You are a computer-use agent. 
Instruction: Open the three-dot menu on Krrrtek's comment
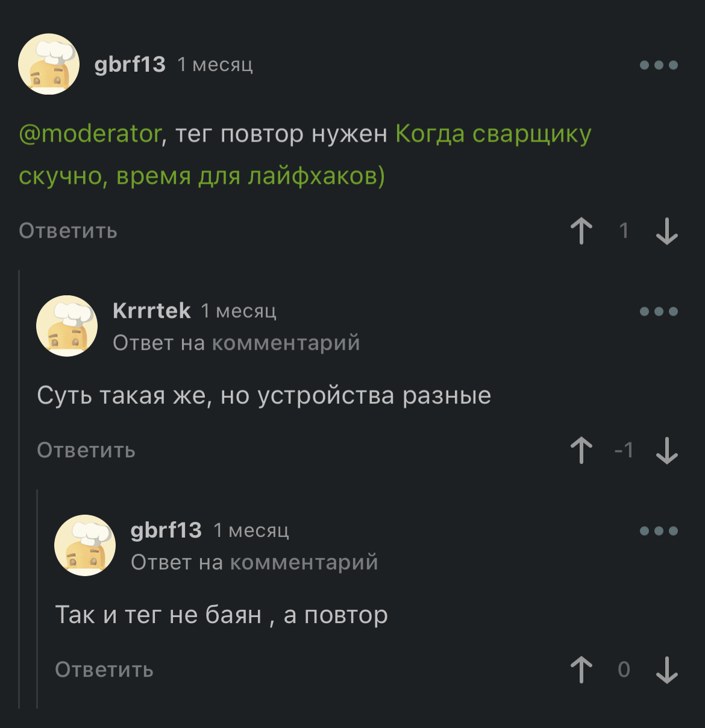[x=659, y=312]
